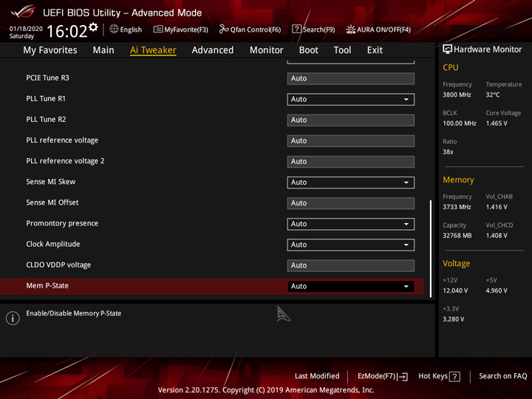The height and width of the screenshot is (399, 532).
Task: Click the 16:02 clock display
Action: click(x=66, y=31)
